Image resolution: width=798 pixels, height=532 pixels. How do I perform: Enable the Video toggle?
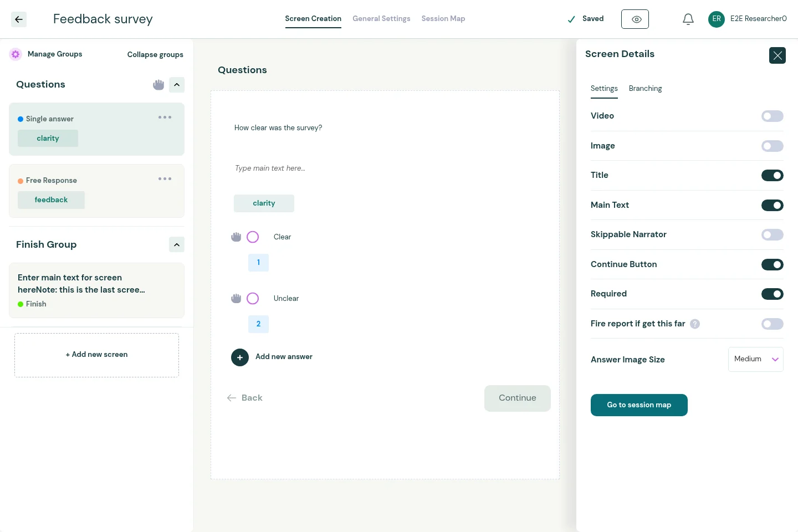[773, 116]
